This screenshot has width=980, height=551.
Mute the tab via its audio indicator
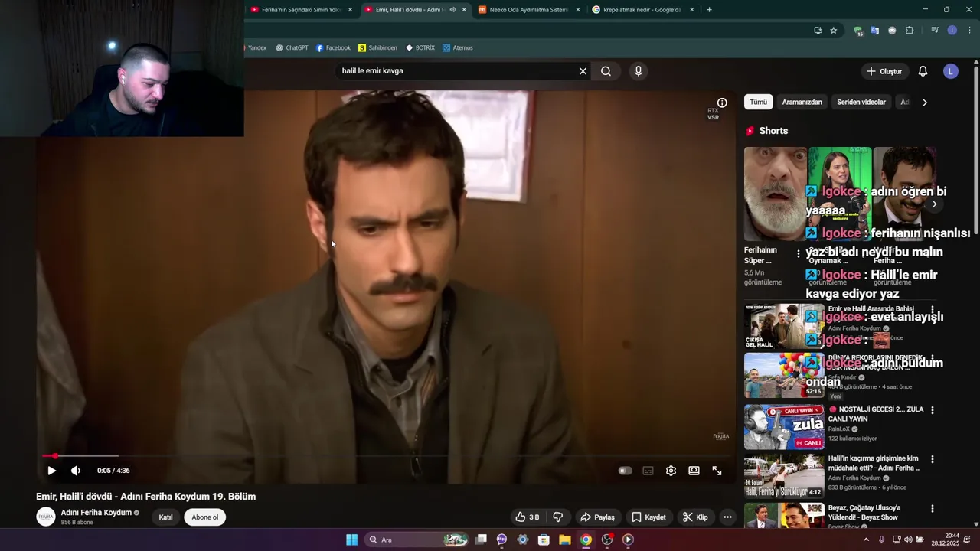(x=452, y=10)
